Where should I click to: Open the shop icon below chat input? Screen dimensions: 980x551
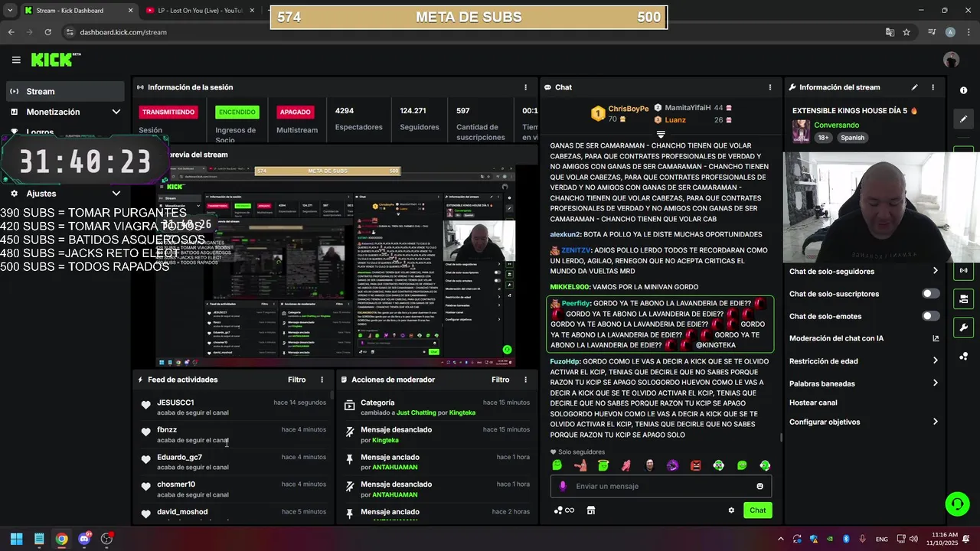(590, 510)
